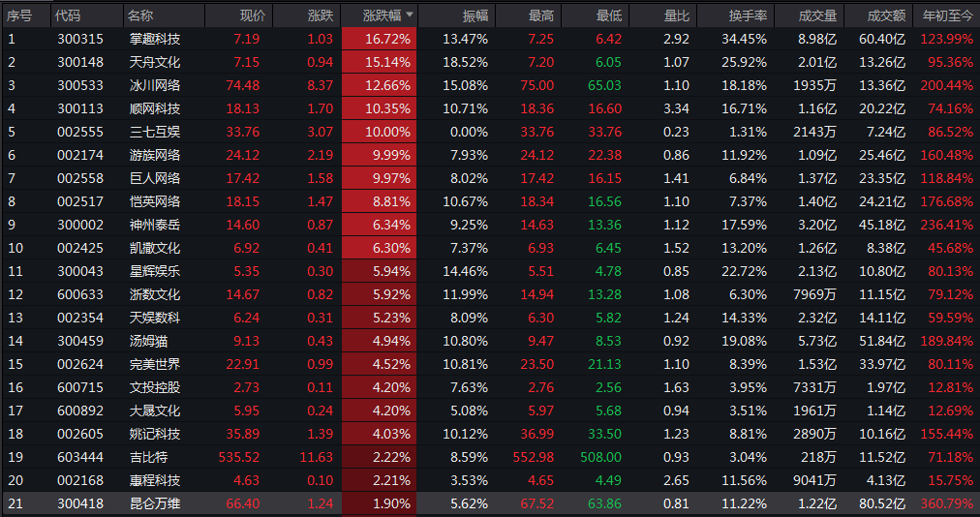Select stock 惠程科技
Image resolution: width=980 pixels, height=517 pixels.
[154, 480]
